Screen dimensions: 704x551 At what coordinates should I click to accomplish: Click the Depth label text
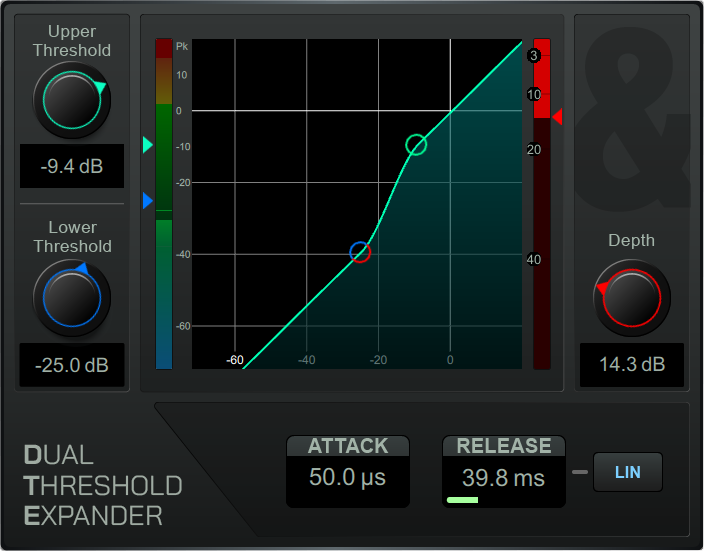coord(631,240)
